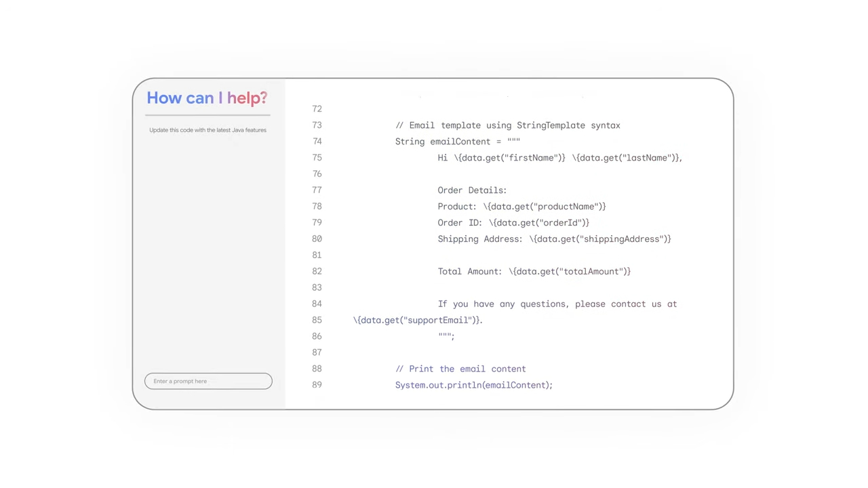Image resolution: width=868 pixels, height=488 pixels.
Task: Click the 'Enter a prompt here' input field
Action: [x=208, y=381]
